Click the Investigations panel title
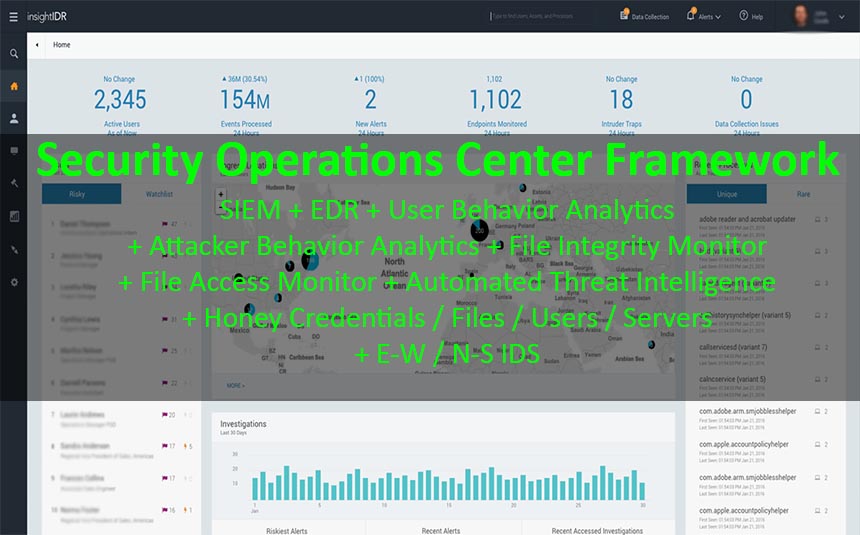 [x=243, y=424]
